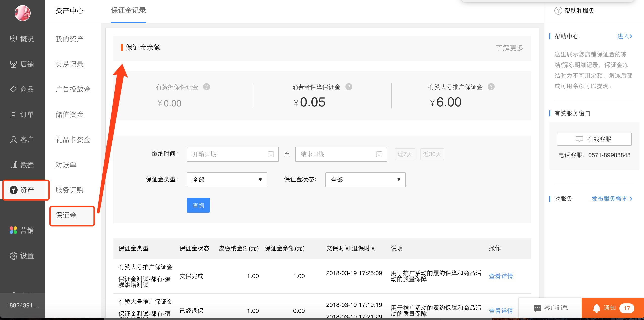This screenshot has width=644, height=320.
Task: Open the 保证金状态 dropdown
Action: point(365,180)
